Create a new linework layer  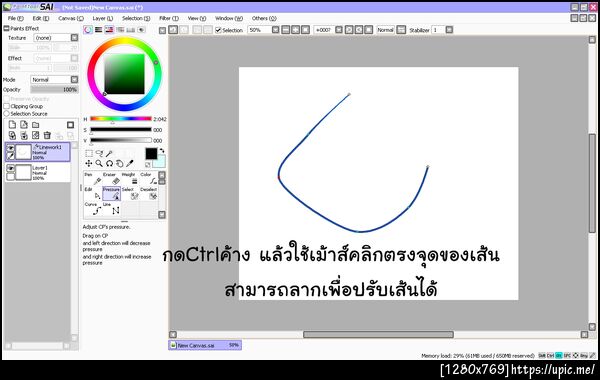[x=24, y=125]
